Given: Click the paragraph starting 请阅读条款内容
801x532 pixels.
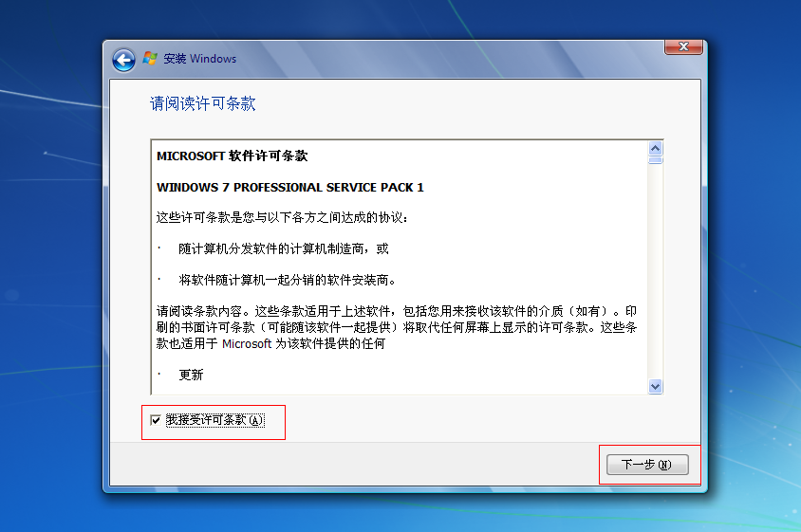Looking at the screenshot, I should point(397,327).
